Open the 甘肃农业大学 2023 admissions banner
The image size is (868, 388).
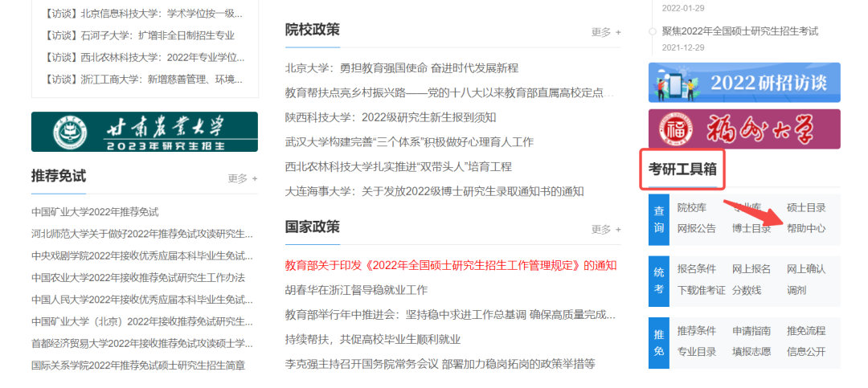click(x=144, y=132)
